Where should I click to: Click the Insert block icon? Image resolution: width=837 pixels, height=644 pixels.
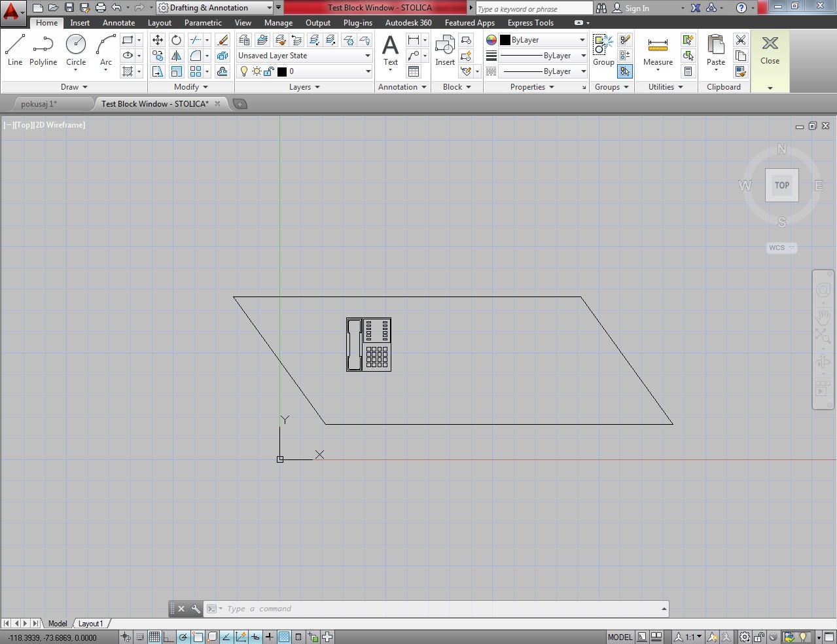pos(445,50)
